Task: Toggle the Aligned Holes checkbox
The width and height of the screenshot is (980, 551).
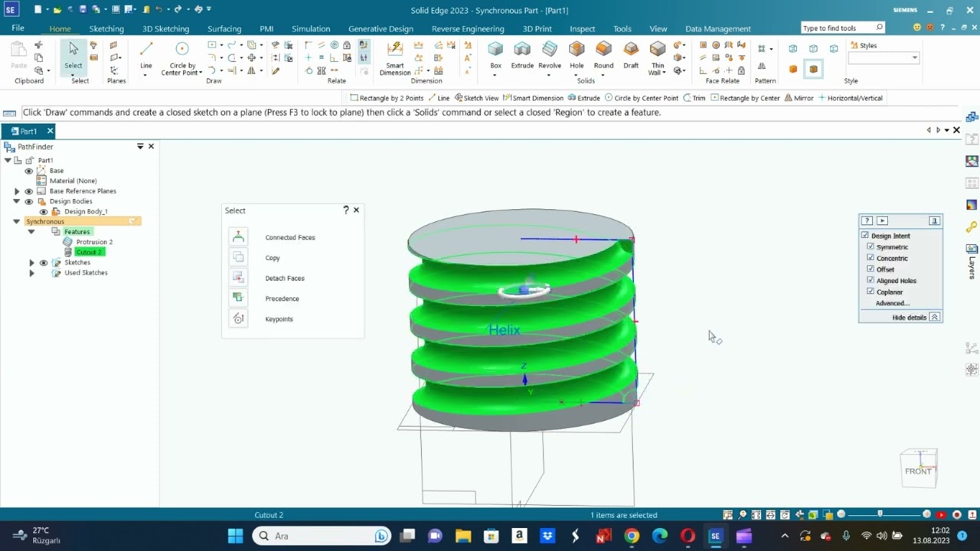Action: (871, 280)
